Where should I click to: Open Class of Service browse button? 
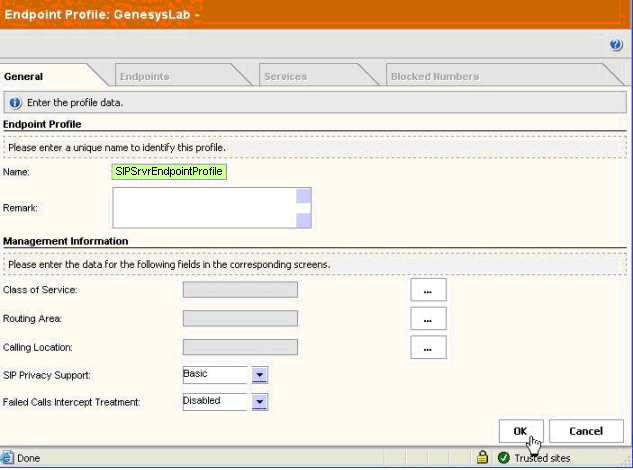(428, 290)
